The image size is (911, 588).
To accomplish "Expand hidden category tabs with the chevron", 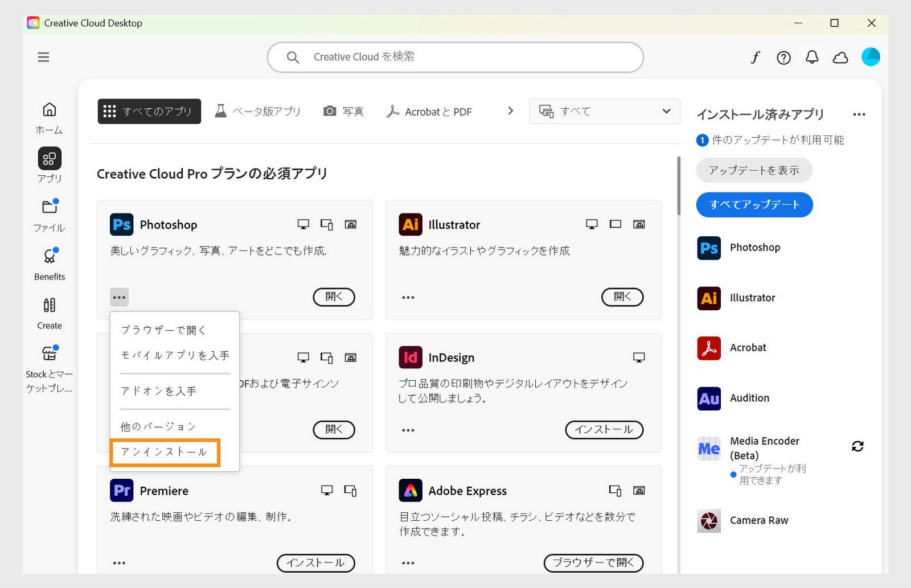I will (510, 111).
